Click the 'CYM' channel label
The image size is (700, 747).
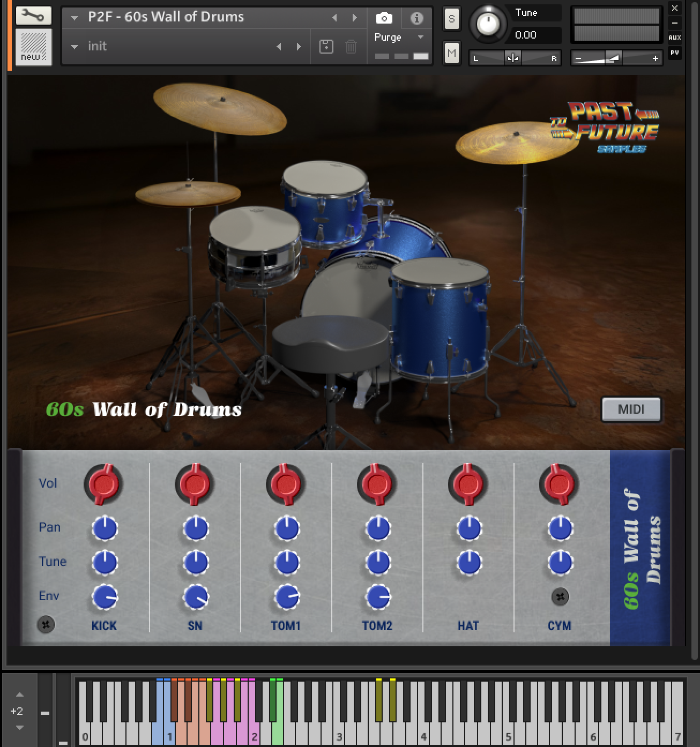coord(560,626)
